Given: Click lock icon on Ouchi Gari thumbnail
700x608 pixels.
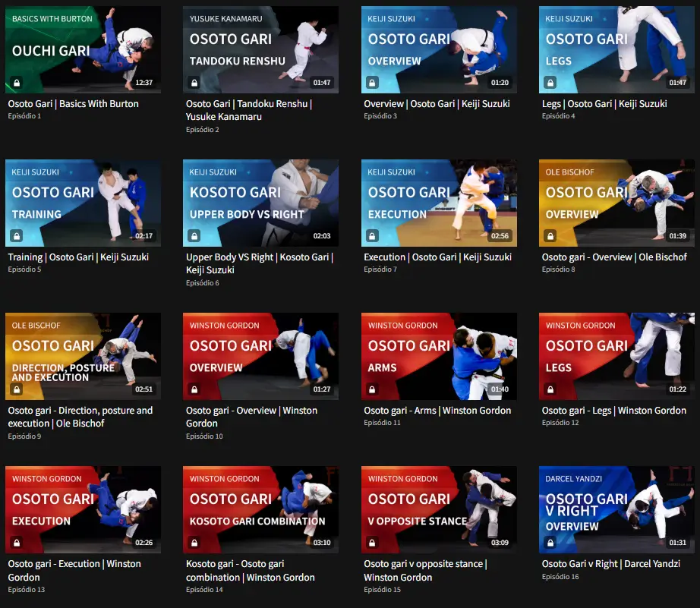Looking at the screenshot, I should pos(17,83).
